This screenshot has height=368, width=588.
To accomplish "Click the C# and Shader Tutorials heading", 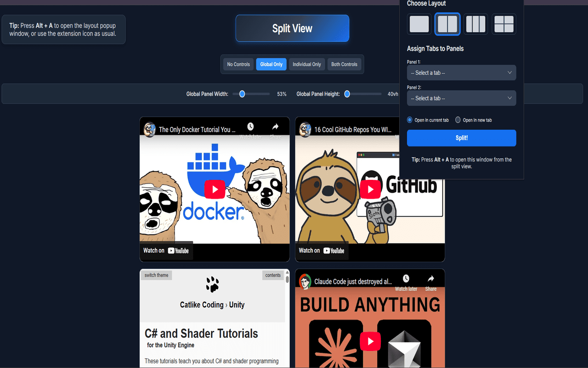I will point(201,333).
